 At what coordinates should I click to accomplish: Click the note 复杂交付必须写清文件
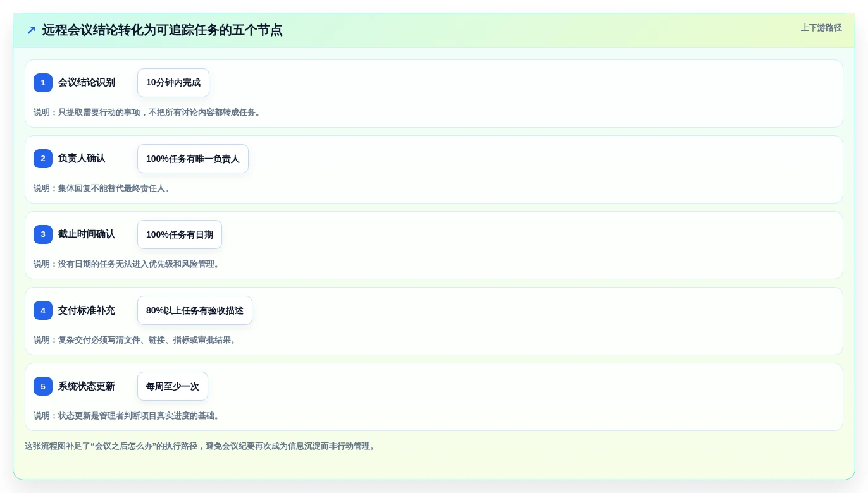point(136,340)
